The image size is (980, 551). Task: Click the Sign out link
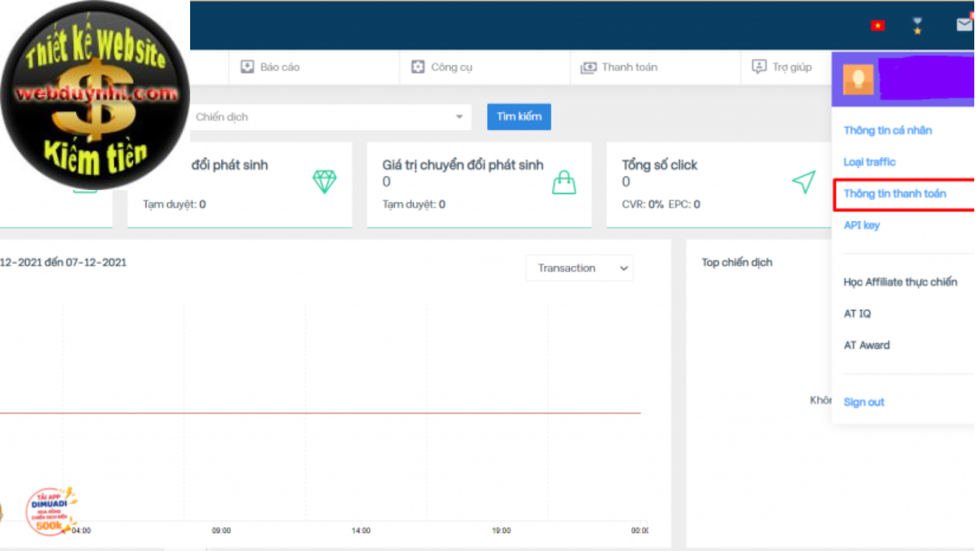(864, 402)
